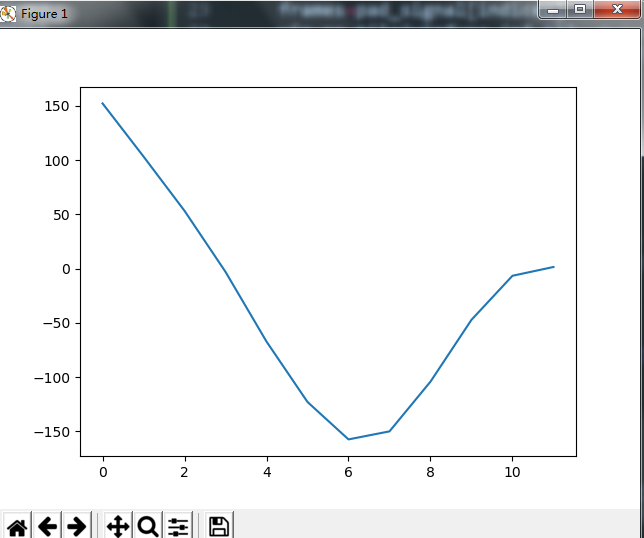This screenshot has height=538, width=644.
Task: Go forward to next view arrow
Action: click(77, 526)
